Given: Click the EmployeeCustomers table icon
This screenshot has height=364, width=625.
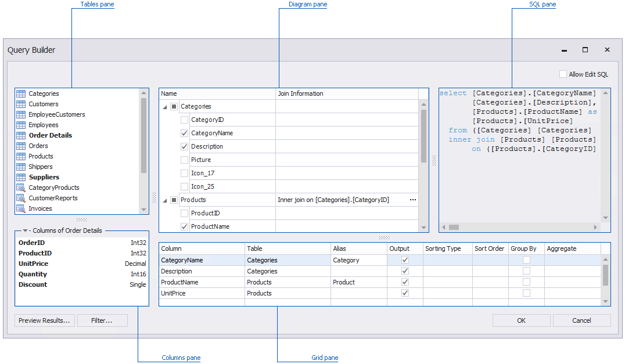Looking at the screenshot, I should [x=21, y=114].
